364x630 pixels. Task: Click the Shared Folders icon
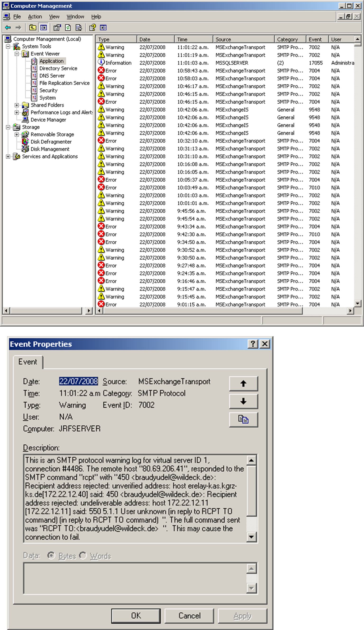click(25, 105)
